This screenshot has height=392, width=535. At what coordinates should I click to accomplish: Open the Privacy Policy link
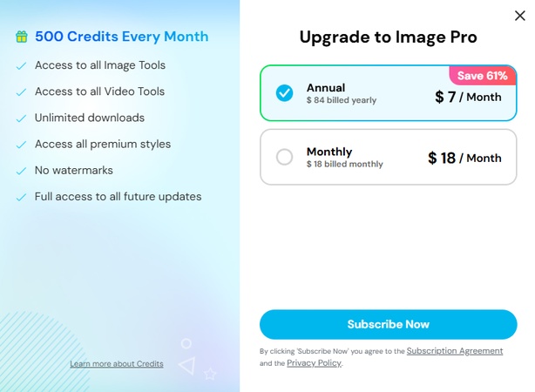(314, 363)
